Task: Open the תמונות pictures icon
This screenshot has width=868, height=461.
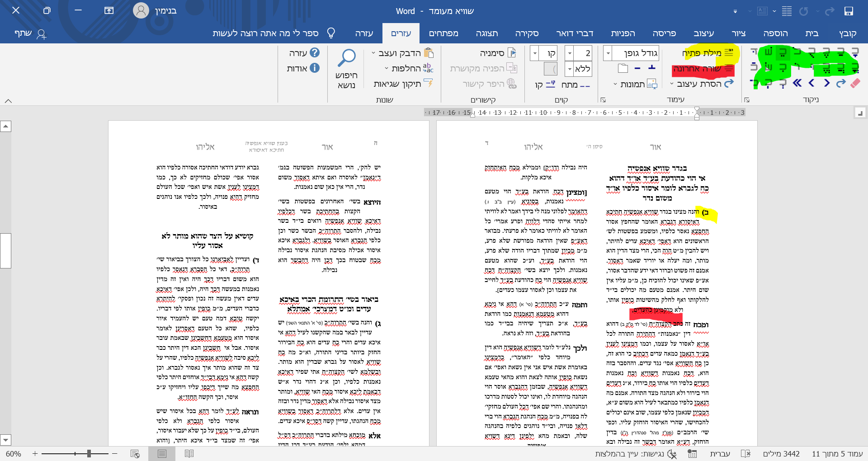Action: [652, 84]
